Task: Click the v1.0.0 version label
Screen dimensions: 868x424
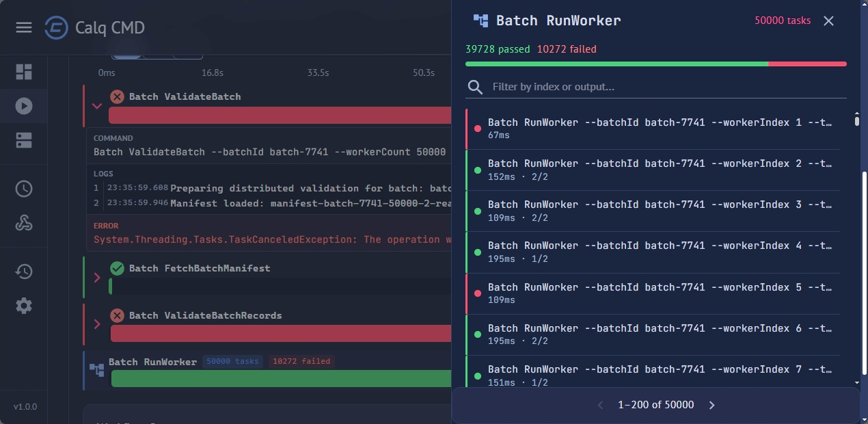Action: [x=25, y=406]
